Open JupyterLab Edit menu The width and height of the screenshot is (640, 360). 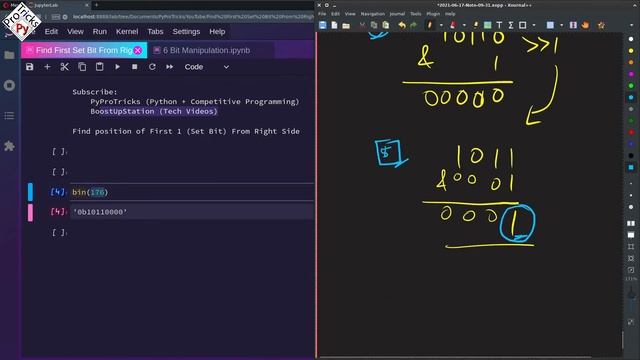tap(51, 31)
